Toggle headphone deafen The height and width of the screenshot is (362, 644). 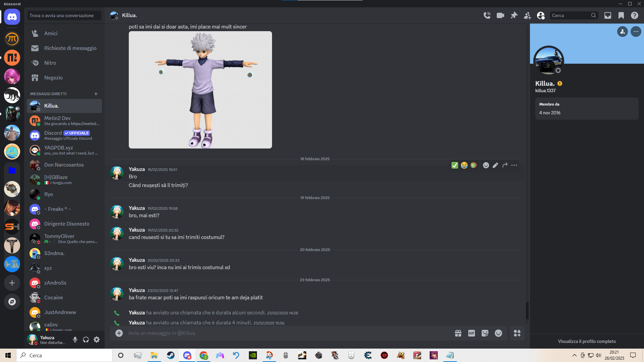point(86,340)
